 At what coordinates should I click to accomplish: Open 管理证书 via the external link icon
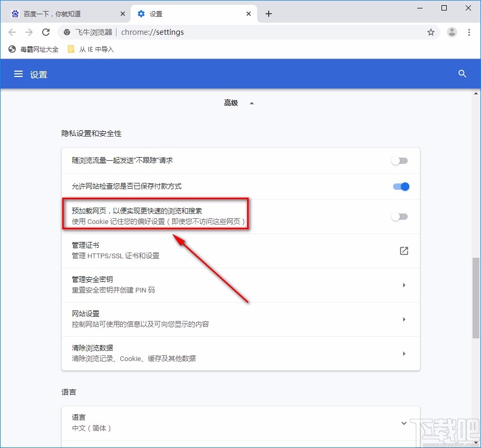[404, 251]
